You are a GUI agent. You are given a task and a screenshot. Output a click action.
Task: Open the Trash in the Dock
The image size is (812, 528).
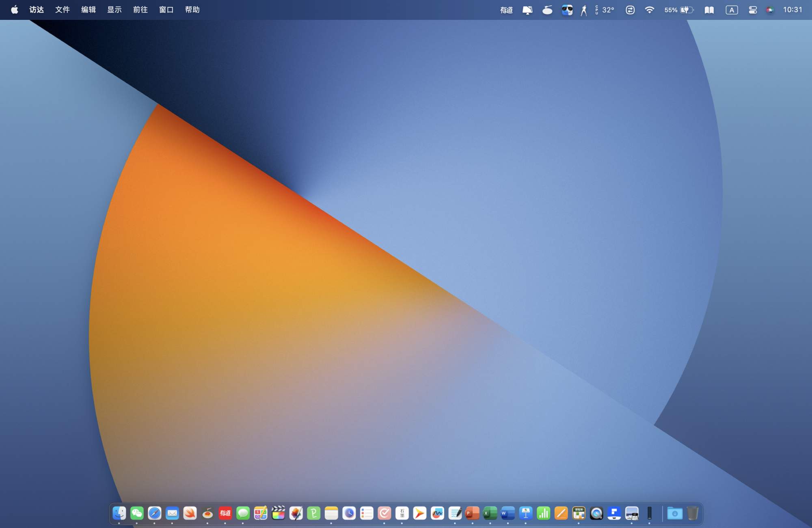click(693, 513)
